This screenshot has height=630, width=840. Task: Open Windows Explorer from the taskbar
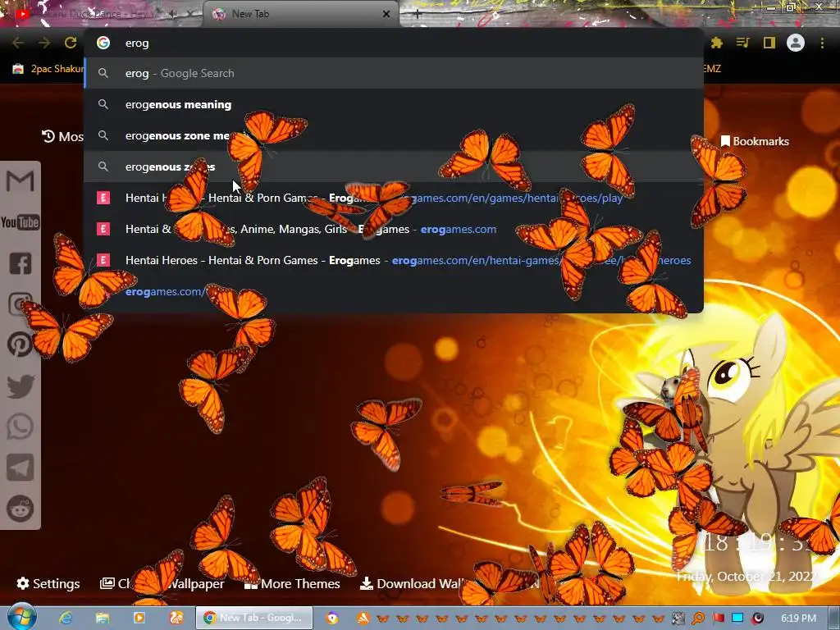pos(103,618)
